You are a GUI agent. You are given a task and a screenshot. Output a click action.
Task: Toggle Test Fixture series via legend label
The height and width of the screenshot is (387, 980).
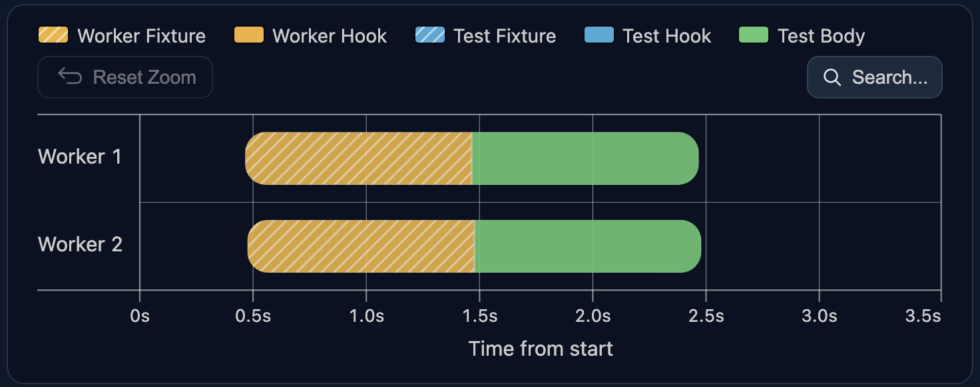(x=505, y=36)
